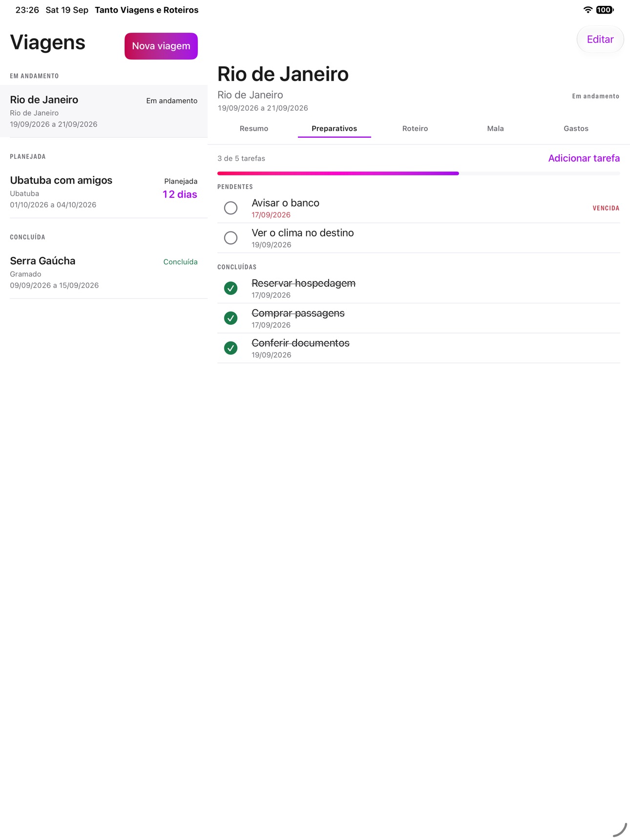Uncheck the 'Comprar passagens' task
The width and height of the screenshot is (630, 840).
[231, 318]
